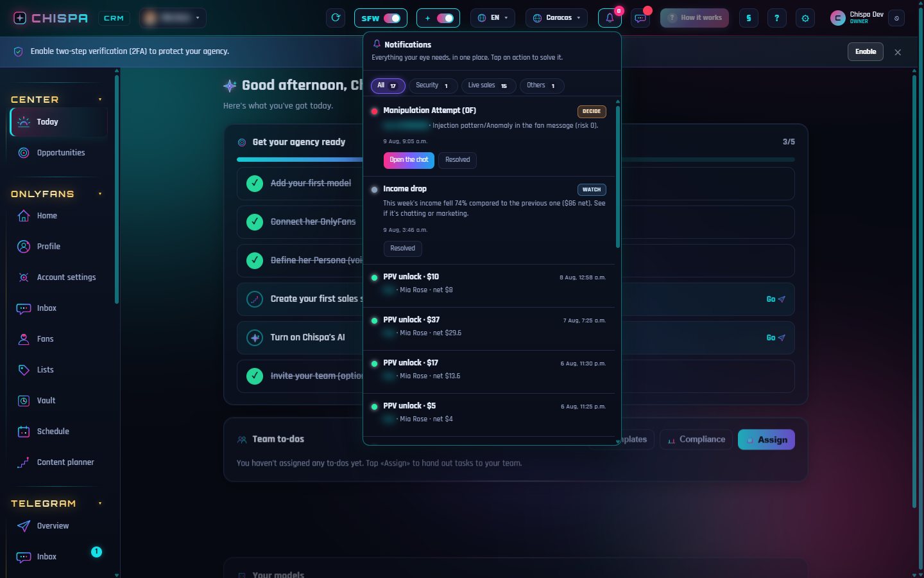Open Telegram Overview in sidebar

pos(59,526)
